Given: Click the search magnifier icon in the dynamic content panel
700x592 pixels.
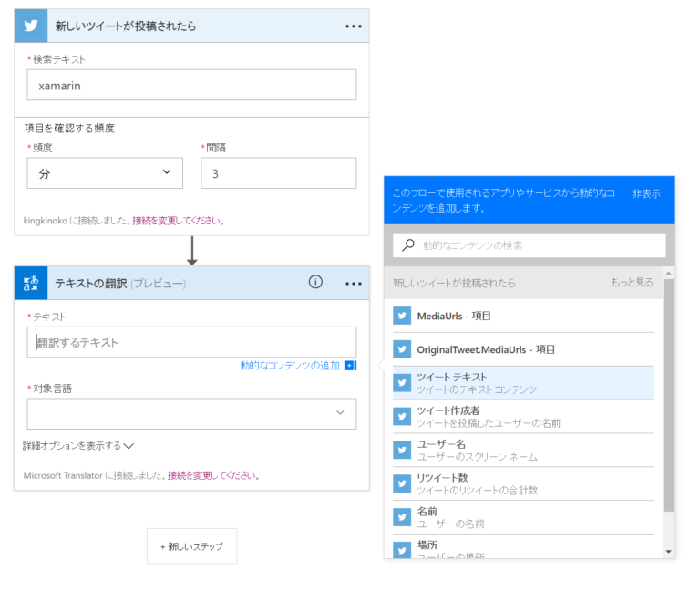Looking at the screenshot, I should coord(408,245).
